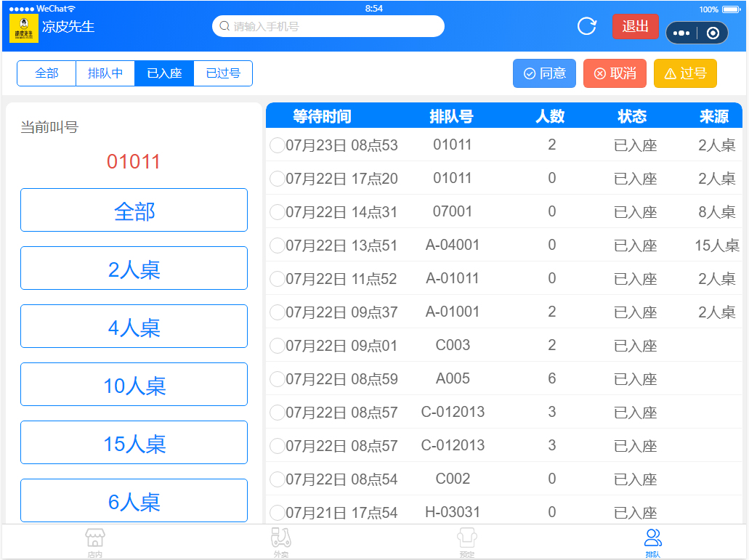The width and height of the screenshot is (749, 560).
Task: Click the current call number 01011 in red
Action: (x=133, y=162)
